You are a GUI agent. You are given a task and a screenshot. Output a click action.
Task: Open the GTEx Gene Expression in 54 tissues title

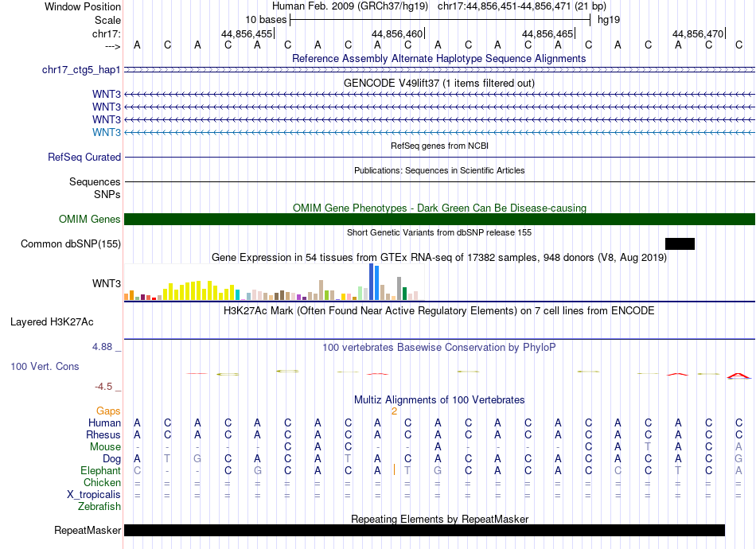439,257
